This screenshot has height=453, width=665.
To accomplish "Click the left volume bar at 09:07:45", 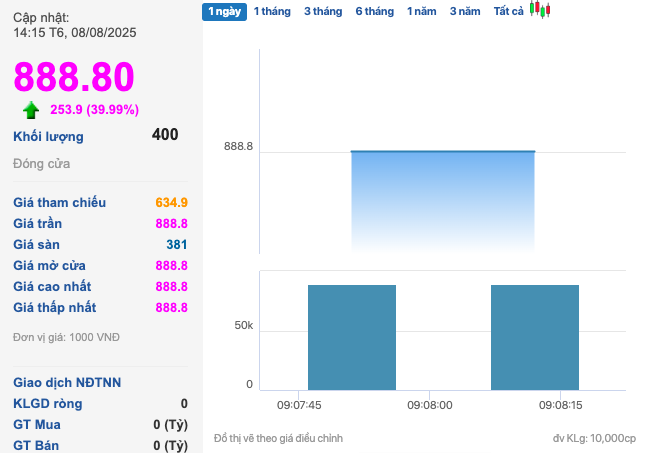I will pos(351,337).
